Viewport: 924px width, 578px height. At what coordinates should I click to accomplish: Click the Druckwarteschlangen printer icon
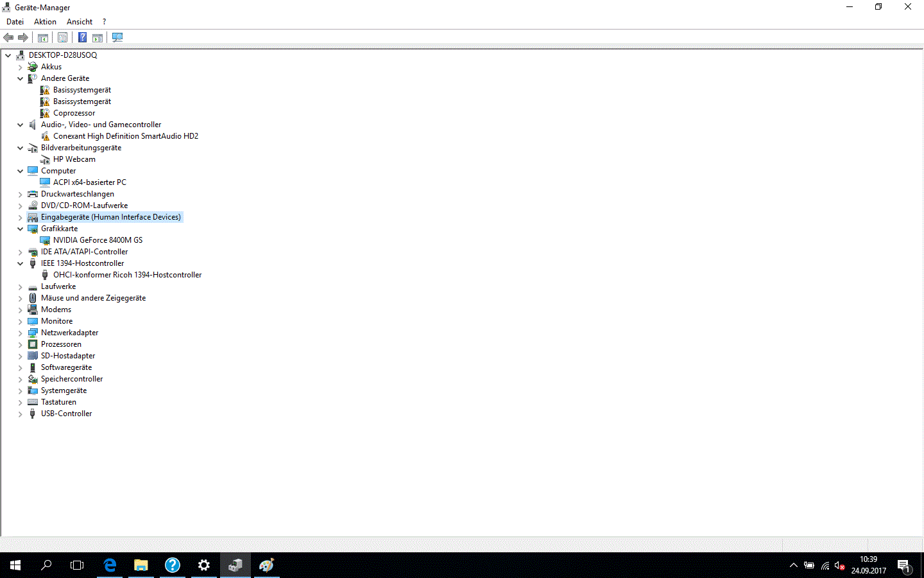click(33, 194)
